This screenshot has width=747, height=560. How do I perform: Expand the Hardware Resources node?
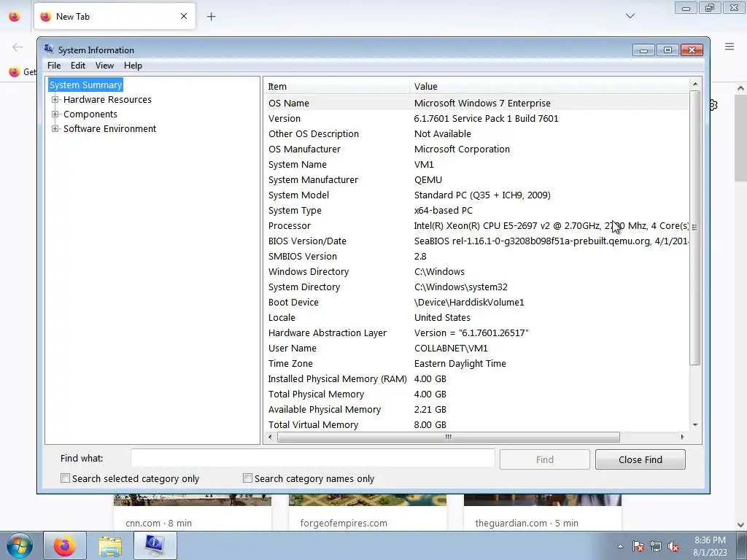pos(55,99)
